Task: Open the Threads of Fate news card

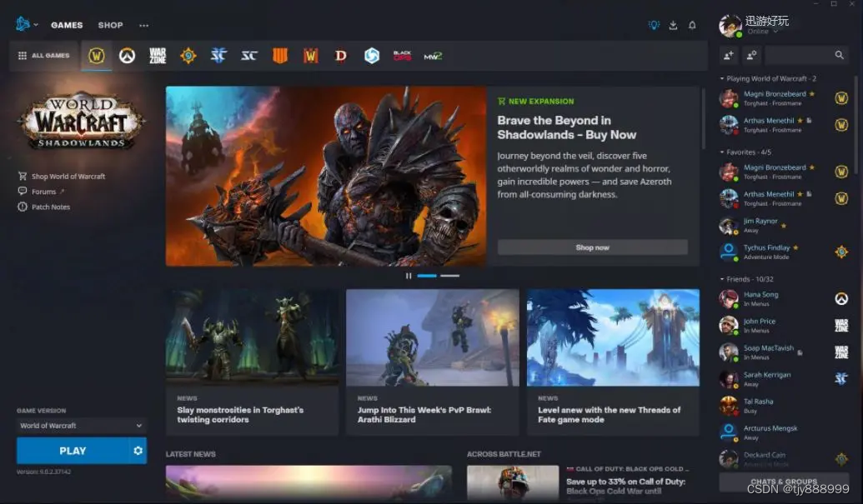Action: click(x=613, y=362)
